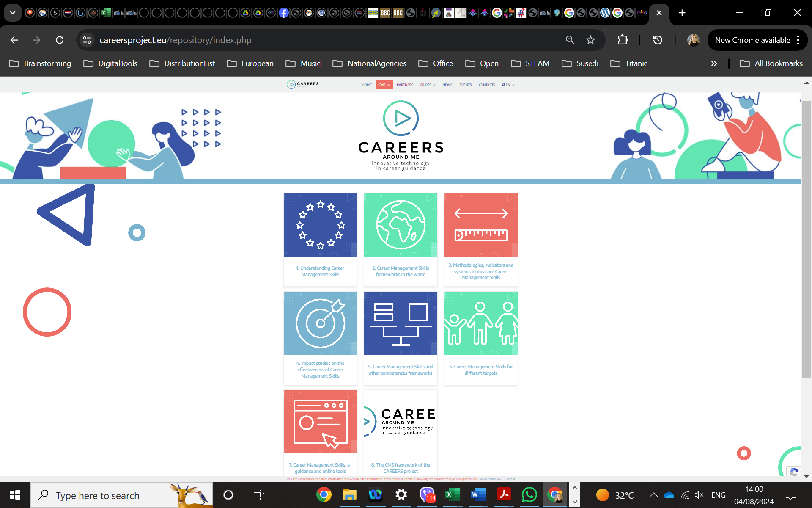Open the Understanding Career Management Skills card image

pos(320,225)
